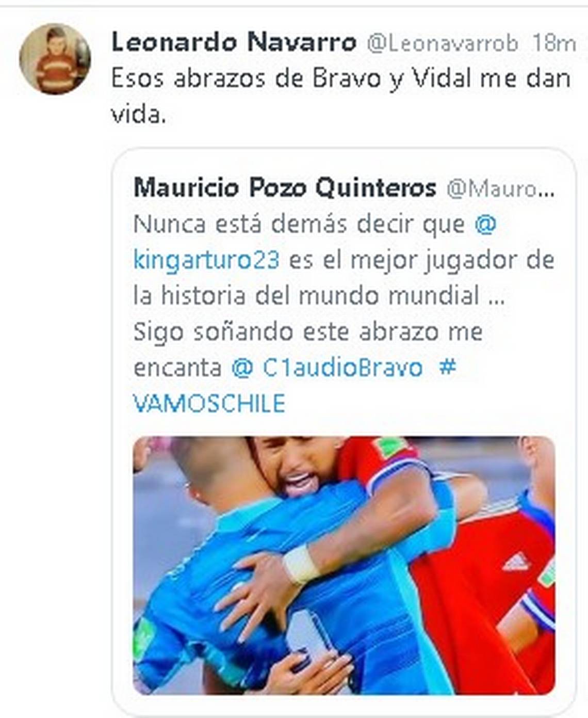
Task: Open the embedded photo of players hugging
Action: [344, 565]
